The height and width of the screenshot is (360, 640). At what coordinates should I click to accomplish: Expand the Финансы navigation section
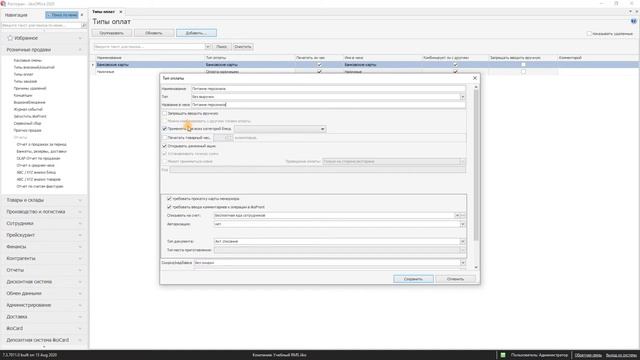tap(44, 247)
